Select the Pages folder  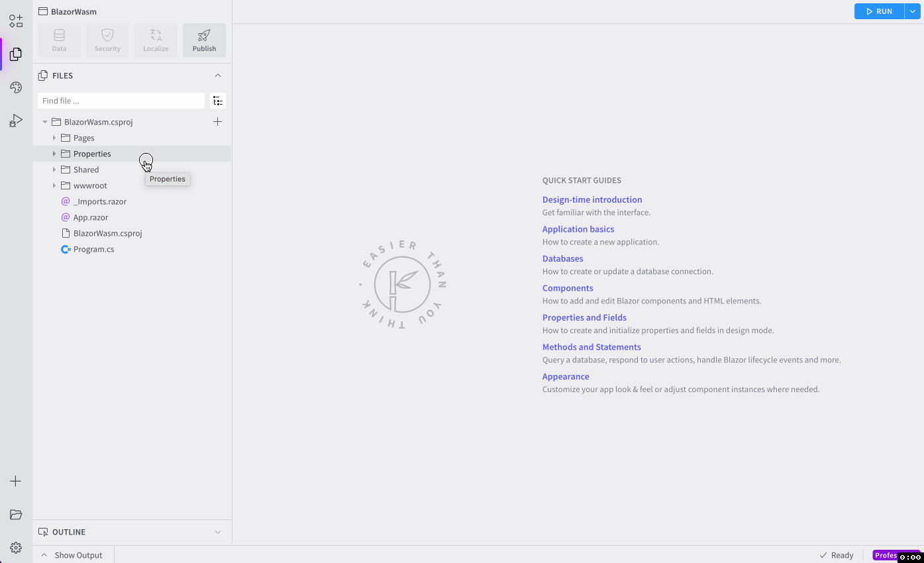(x=84, y=138)
